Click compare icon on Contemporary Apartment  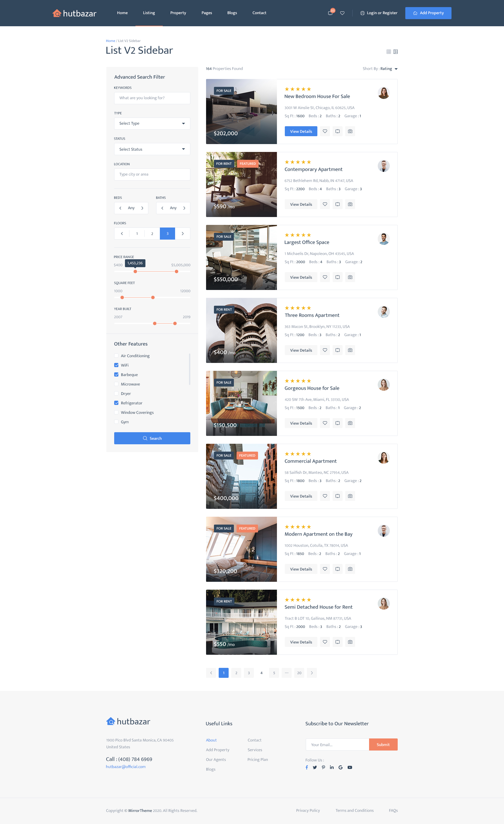click(x=338, y=204)
